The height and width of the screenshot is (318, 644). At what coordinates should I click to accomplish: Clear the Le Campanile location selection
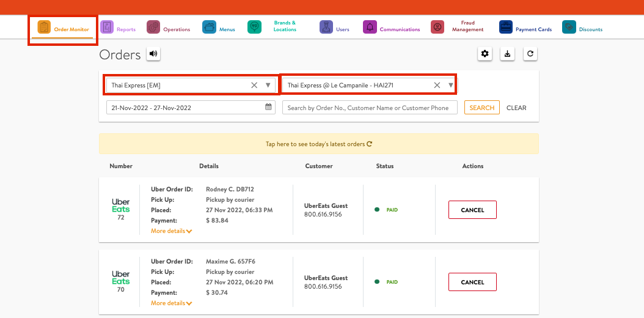pos(437,86)
